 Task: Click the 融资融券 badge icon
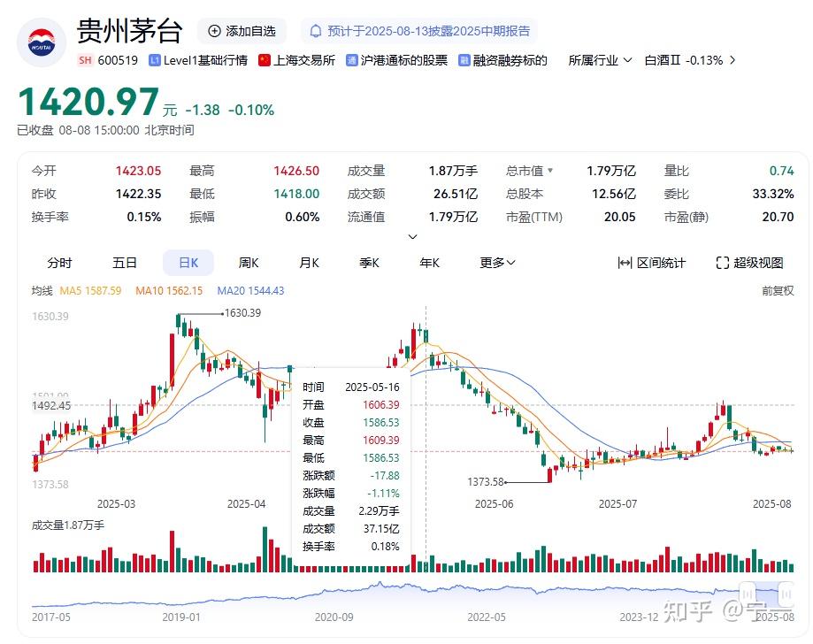pos(464,60)
